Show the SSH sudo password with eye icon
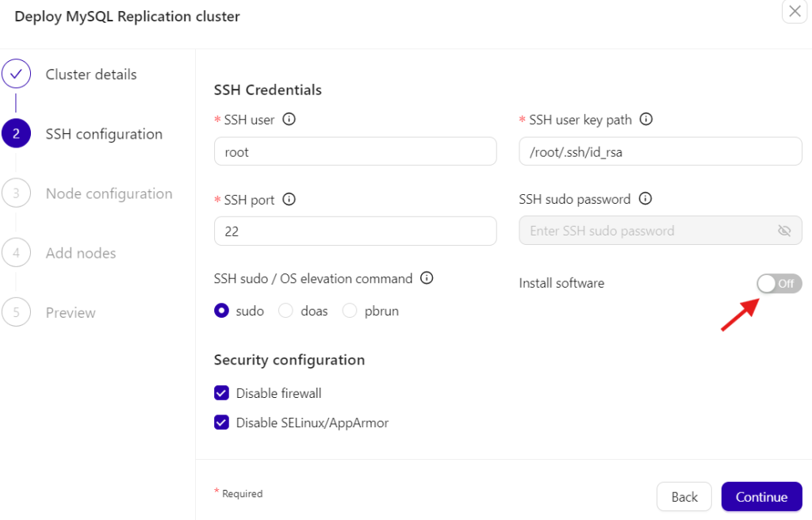 click(784, 231)
